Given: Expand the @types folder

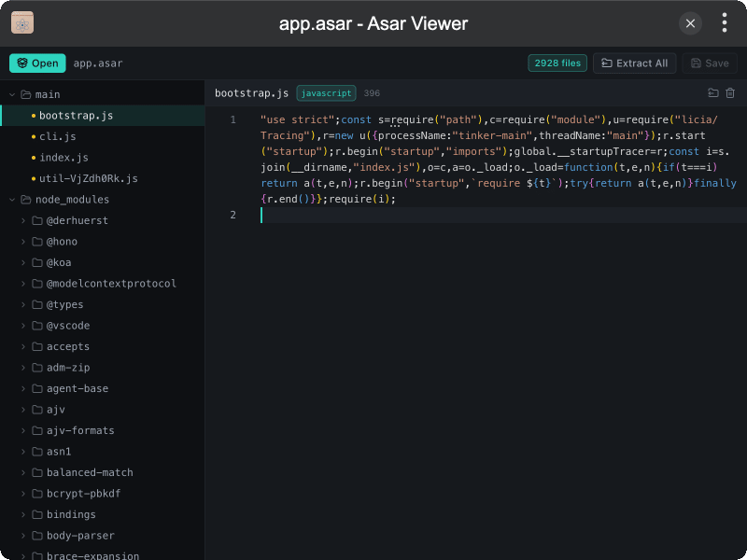Looking at the screenshot, I should [x=23, y=304].
